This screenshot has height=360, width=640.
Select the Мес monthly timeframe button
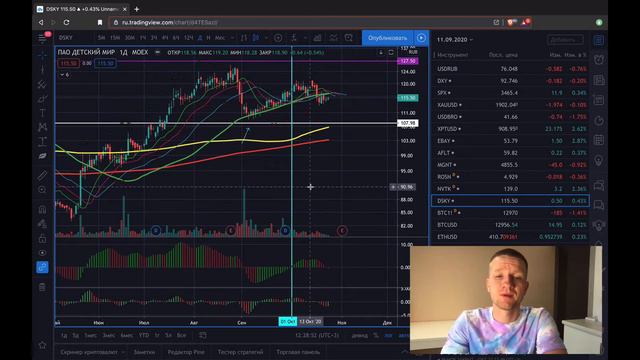point(220,38)
